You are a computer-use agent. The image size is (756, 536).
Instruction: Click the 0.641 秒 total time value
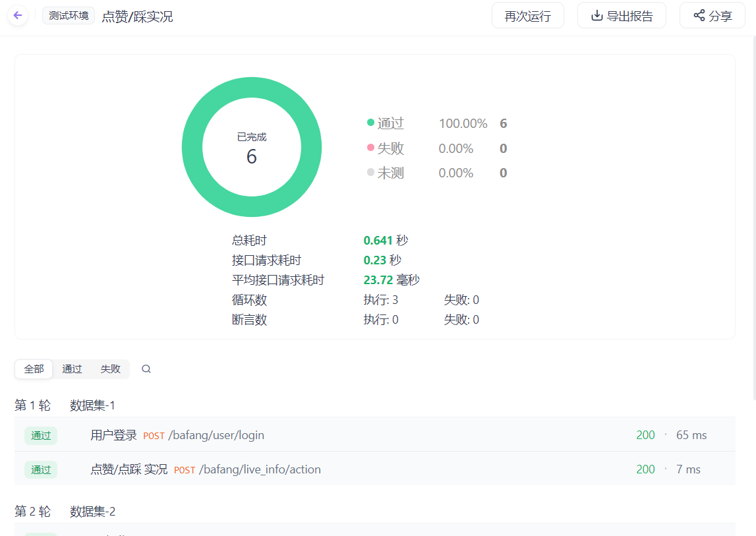[386, 240]
